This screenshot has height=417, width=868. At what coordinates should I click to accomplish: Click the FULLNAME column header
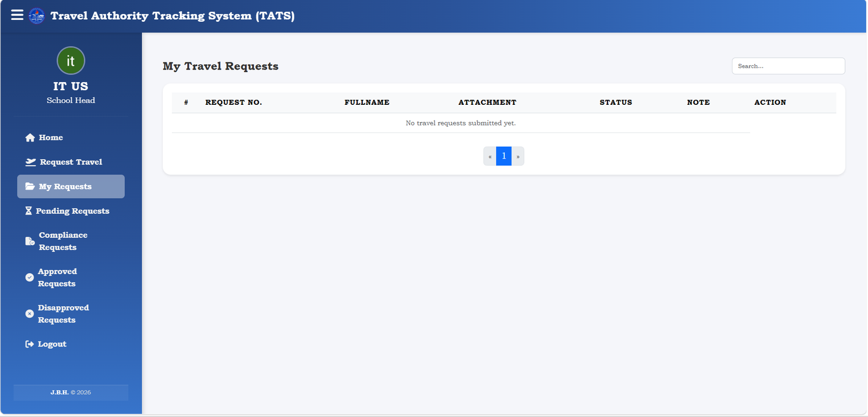[x=367, y=103]
